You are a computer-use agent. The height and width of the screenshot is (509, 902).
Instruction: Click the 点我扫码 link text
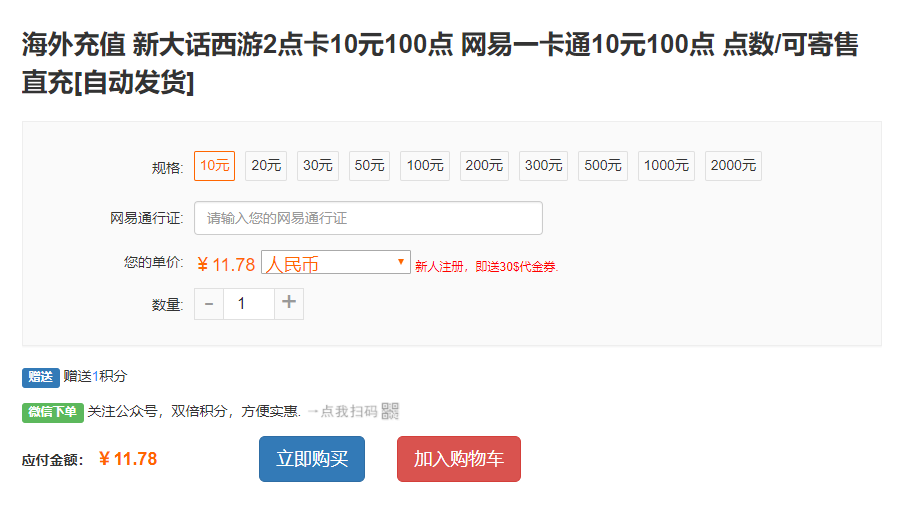click(349, 411)
